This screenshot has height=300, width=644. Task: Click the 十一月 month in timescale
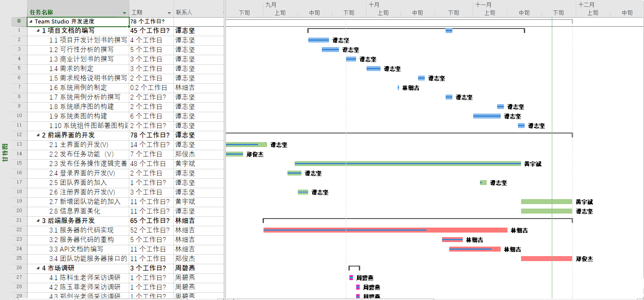(483, 5)
